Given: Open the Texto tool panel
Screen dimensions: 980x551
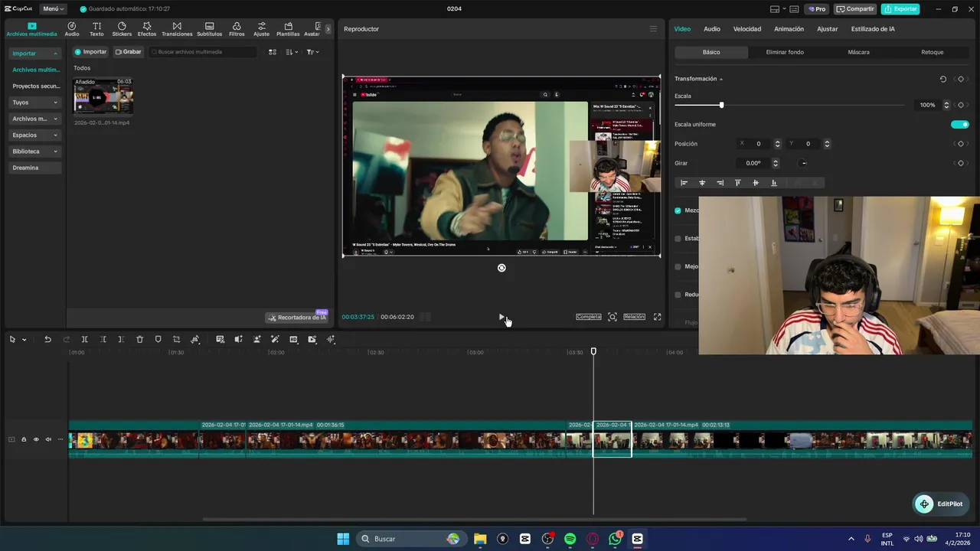Looking at the screenshot, I should click(96, 29).
